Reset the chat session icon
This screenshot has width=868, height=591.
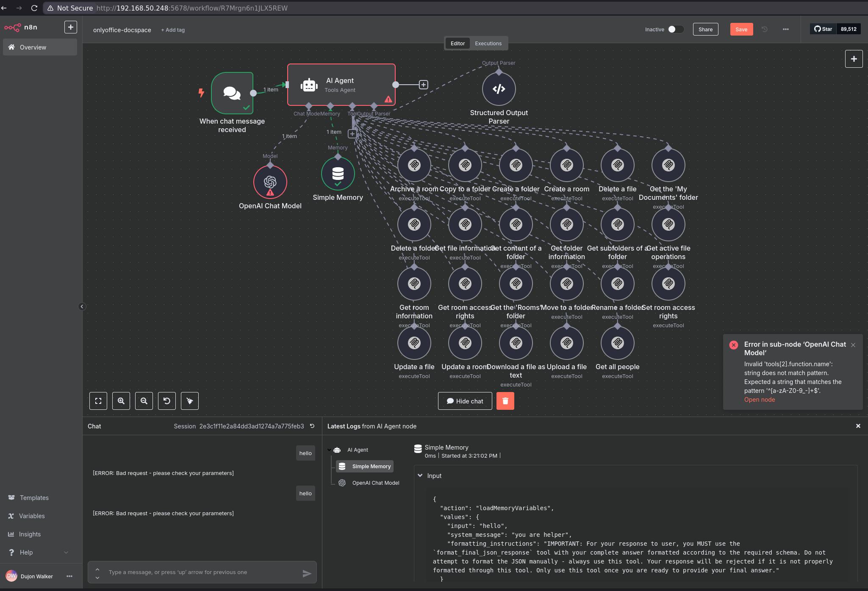coord(312,426)
